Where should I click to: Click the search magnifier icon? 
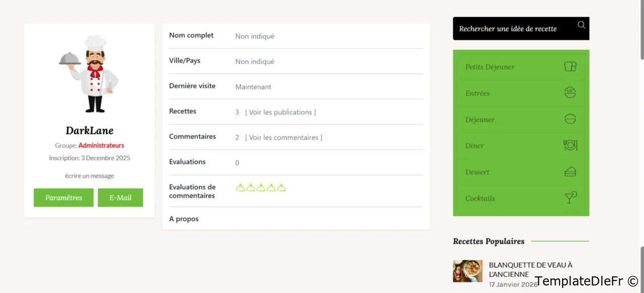pos(581,25)
